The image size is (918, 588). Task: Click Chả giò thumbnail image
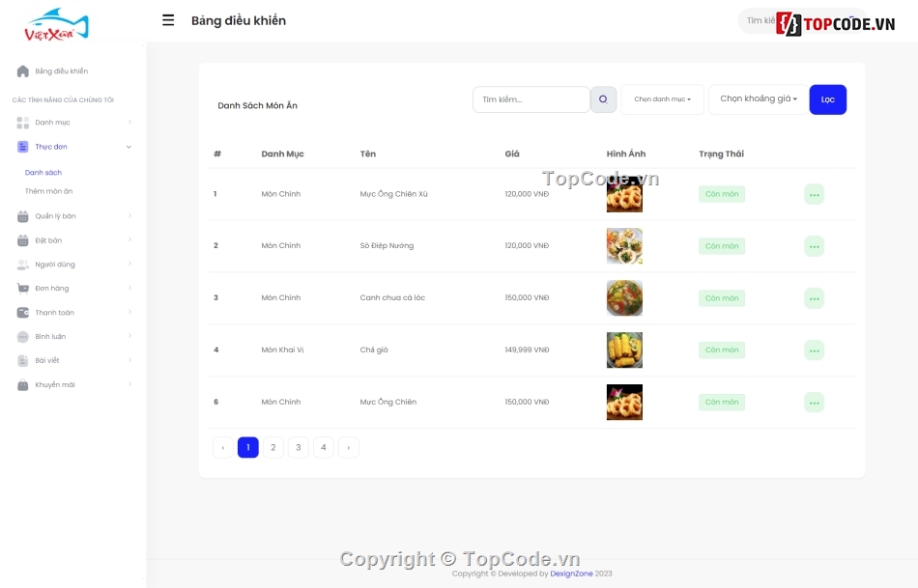pyautogui.click(x=624, y=350)
